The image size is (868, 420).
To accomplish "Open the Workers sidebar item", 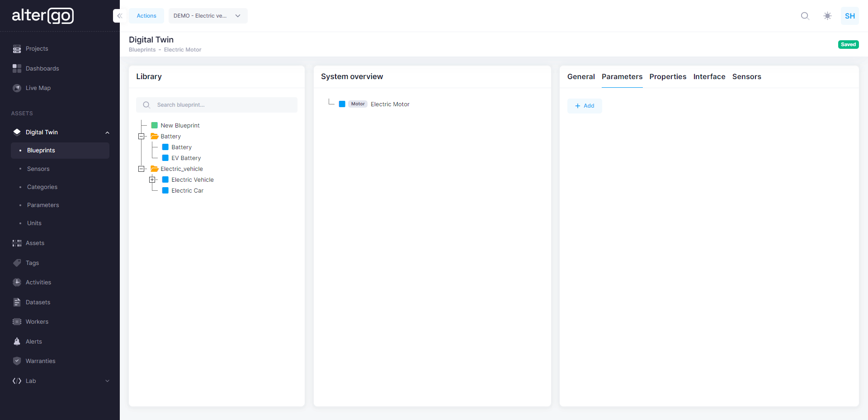I will 37,322.
